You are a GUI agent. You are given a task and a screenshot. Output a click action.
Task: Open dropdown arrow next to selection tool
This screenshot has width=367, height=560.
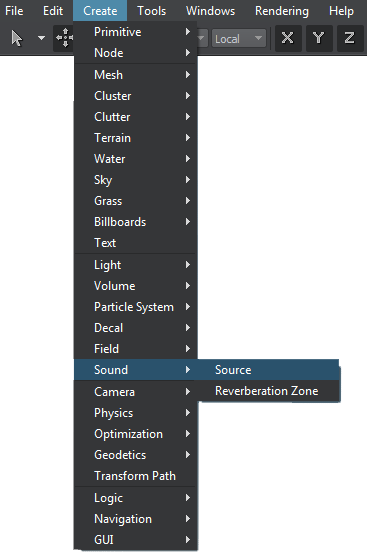click(x=41, y=38)
